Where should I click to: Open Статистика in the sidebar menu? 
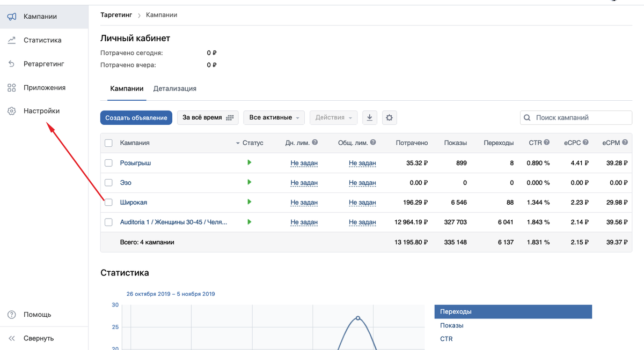[x=44, y=40]
